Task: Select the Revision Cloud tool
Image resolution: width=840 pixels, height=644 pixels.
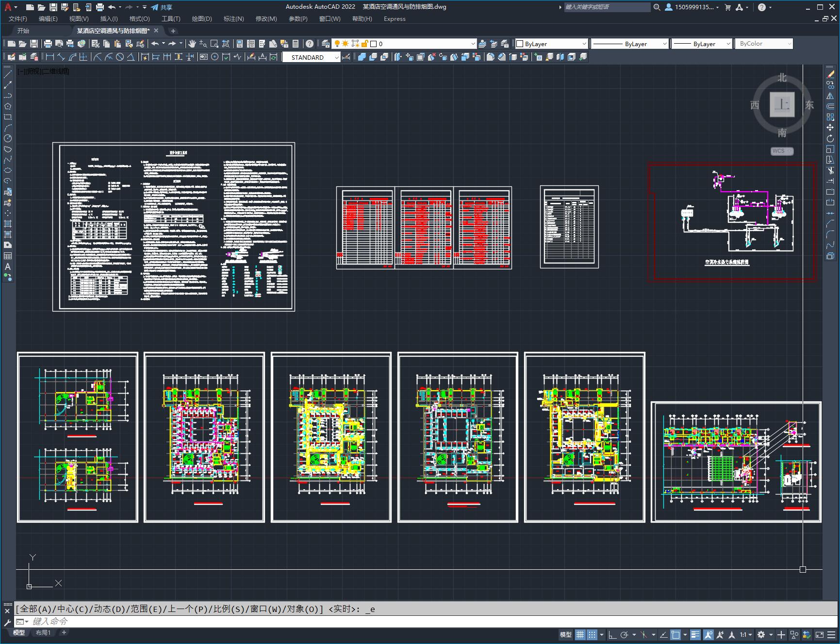Action: coord(8,149)
